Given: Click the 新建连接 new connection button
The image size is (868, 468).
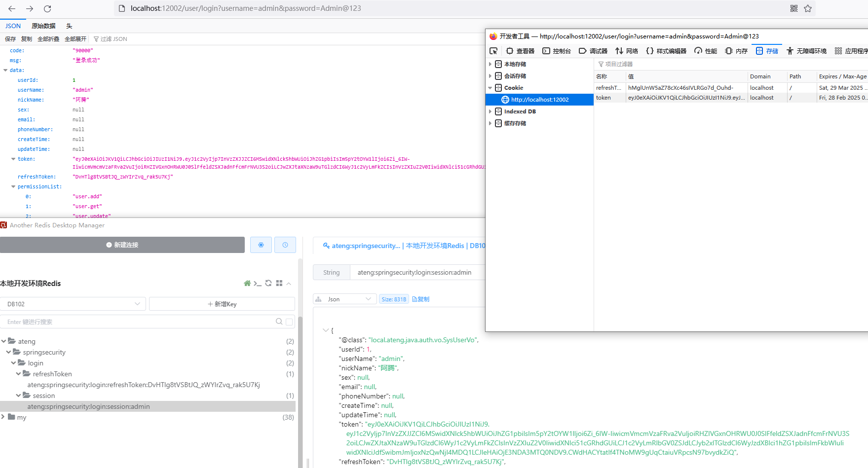Looking at the screenshot, I should 122,245.
